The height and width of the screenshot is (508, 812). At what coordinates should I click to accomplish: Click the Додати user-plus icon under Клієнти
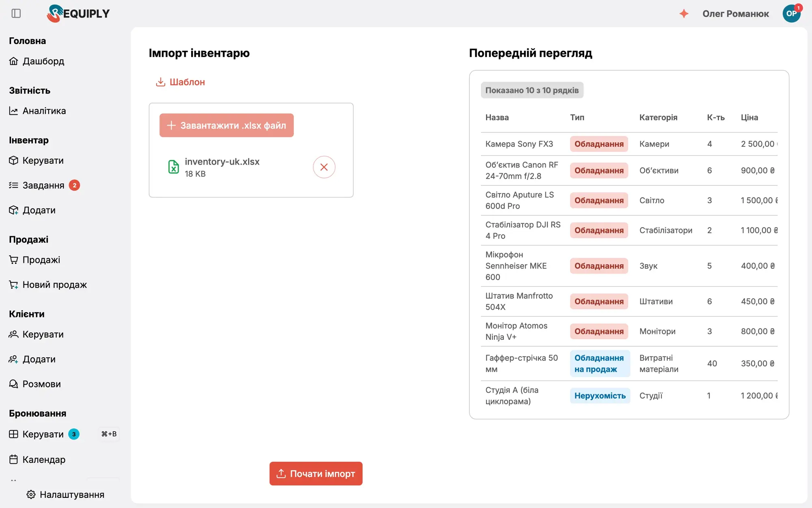pyautogui.click(x=14, y=359)
